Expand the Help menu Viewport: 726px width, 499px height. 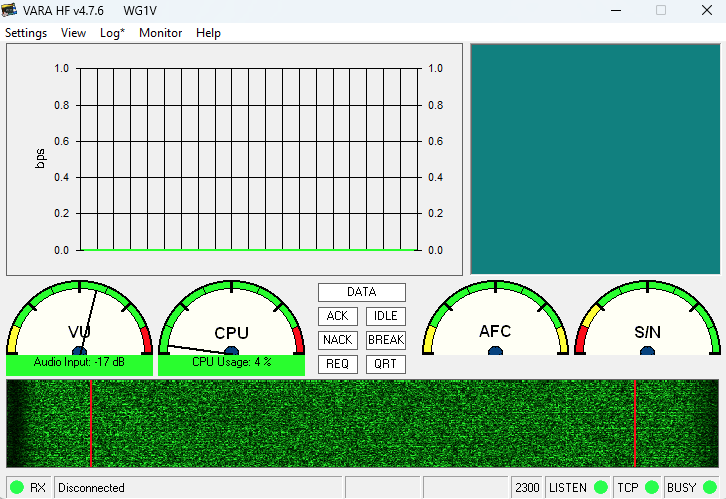click(x=208, y=33)
